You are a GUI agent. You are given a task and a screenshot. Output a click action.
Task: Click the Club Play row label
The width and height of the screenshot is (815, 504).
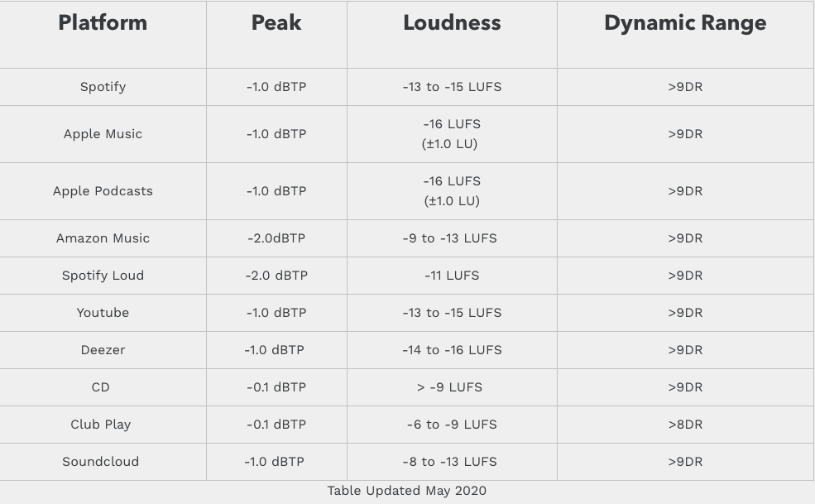point(101,425)
